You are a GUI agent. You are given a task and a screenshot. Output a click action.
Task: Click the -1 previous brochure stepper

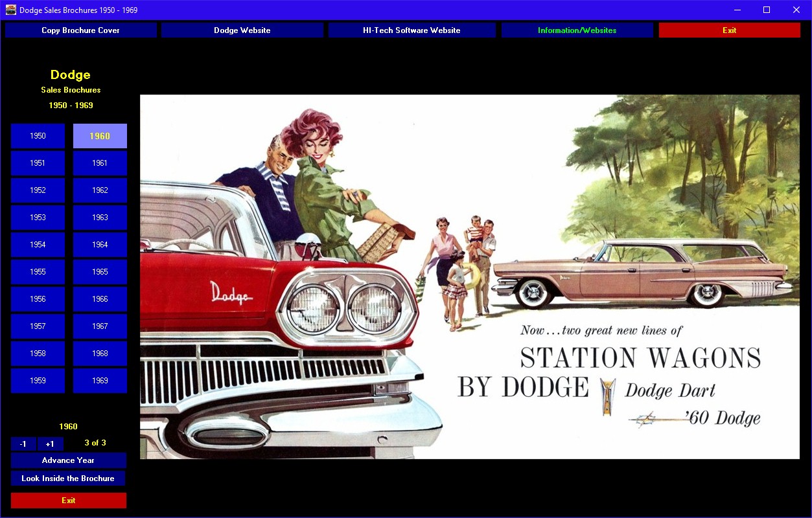23,444
